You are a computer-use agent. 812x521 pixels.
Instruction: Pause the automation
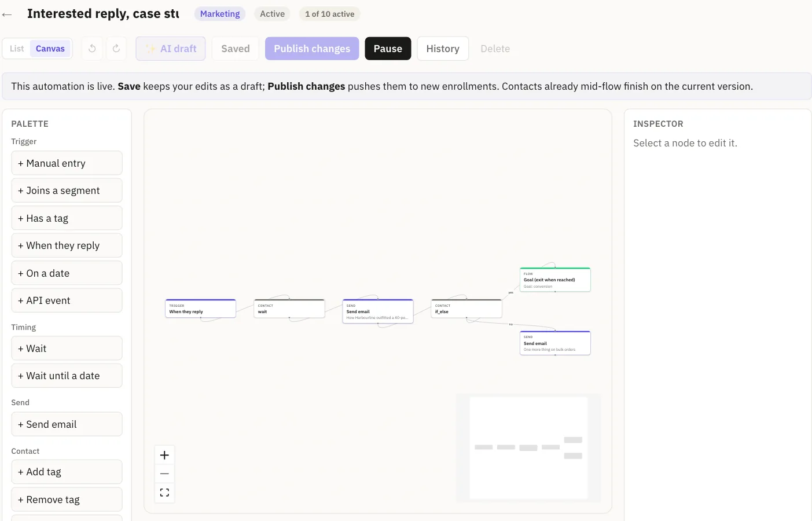coord(388,49)
